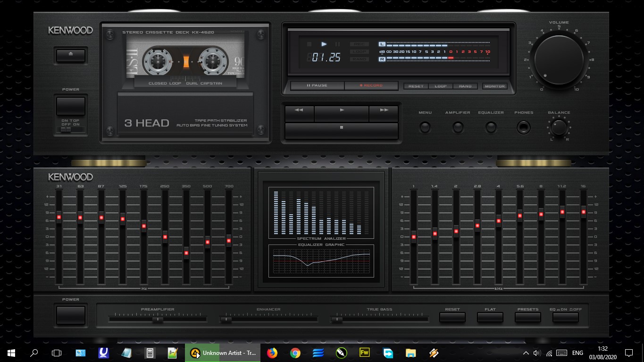Screen dimensions: 644x362
Task: Click the PHONES jack
Action: 524,127
